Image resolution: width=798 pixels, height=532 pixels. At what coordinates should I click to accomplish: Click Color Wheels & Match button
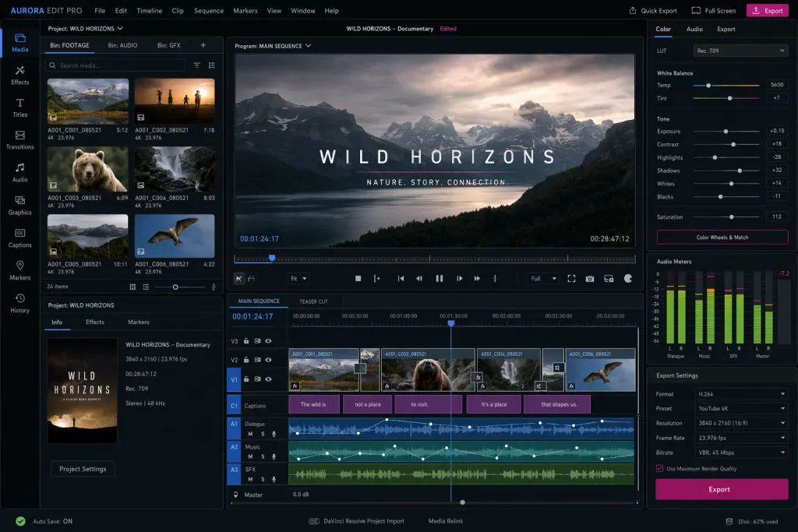point(722,238)
